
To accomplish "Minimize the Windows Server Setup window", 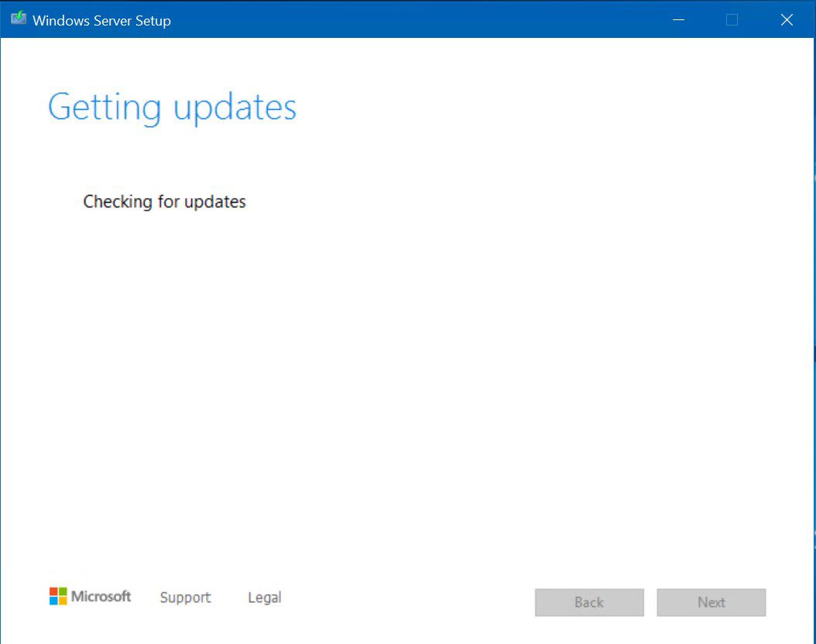I will click(678, 20).
